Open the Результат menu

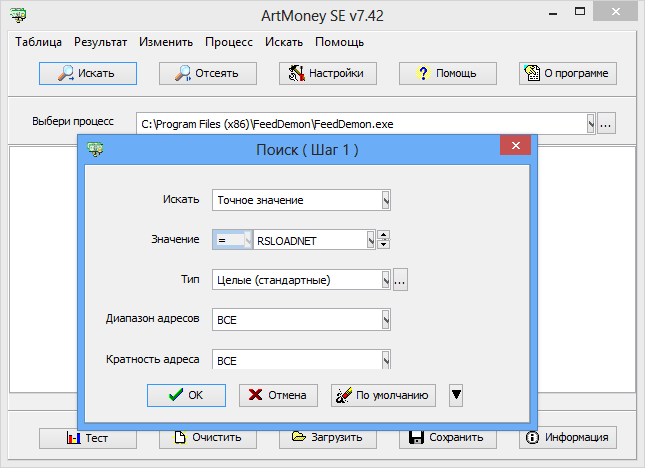point(100,42)
